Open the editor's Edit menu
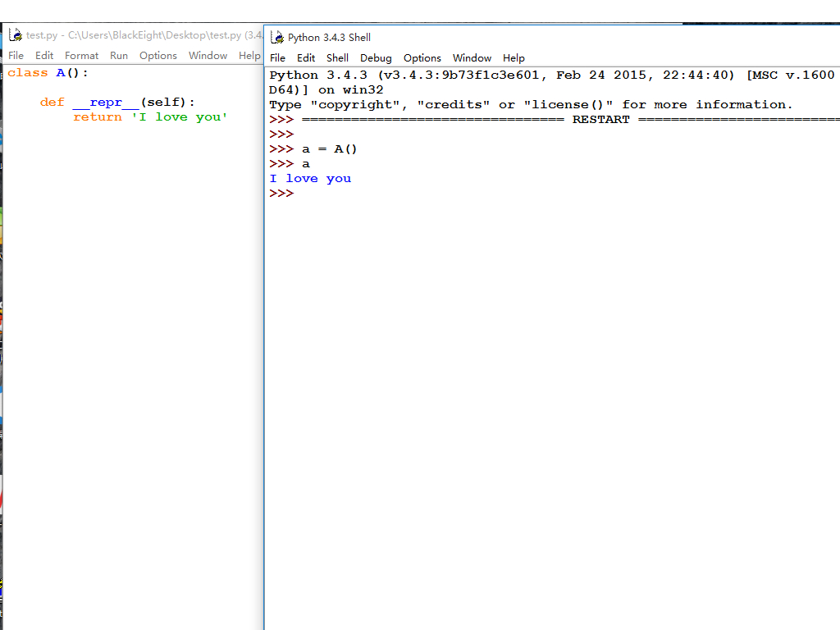The height and width of the screenshot is (630, 840). pyautogui.click(x=44, y=56)
